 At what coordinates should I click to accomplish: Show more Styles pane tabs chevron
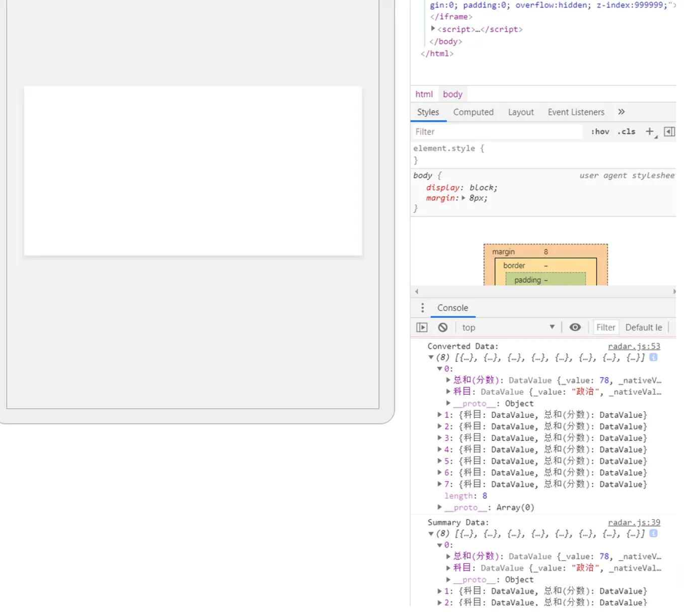click(621, 112)
